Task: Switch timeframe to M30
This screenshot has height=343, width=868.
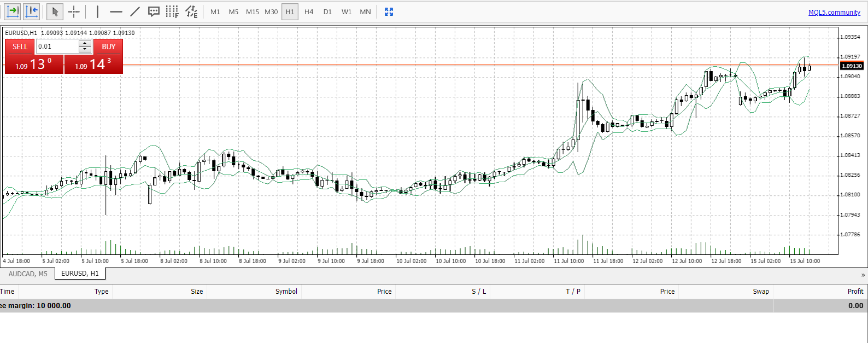Action: tap(271, 11)
